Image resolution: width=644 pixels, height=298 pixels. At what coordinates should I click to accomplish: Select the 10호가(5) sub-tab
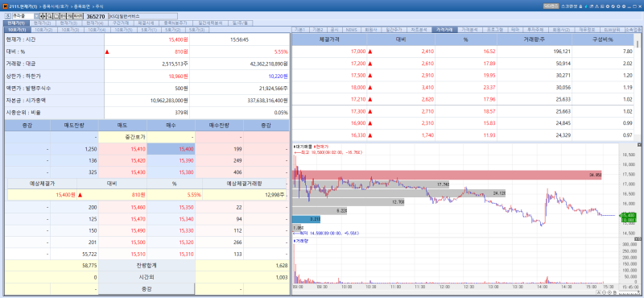pyautogui.click(x=123, y=30)
